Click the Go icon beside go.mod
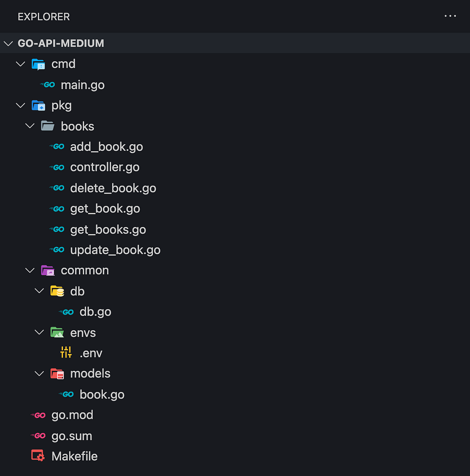Screen dimensions: 470x476 (x=38, y=415)
